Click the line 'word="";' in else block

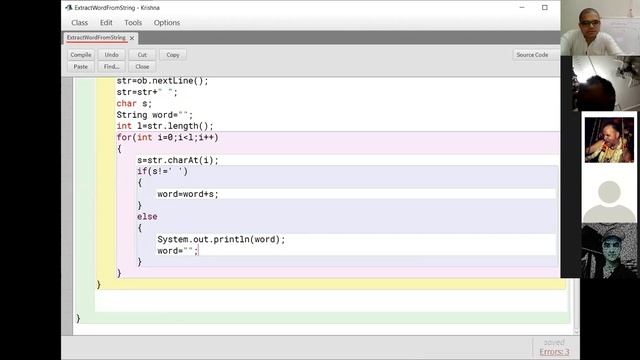tap(178, 251)
